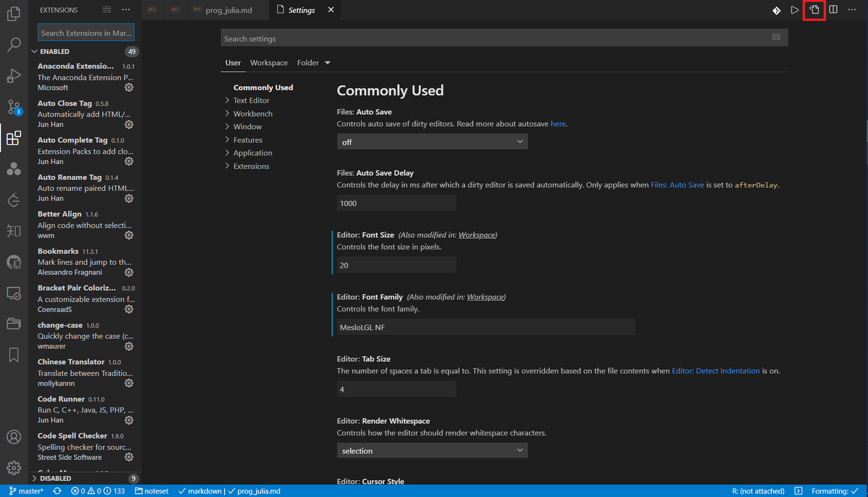Viewport: 868px width, 497px height.
Task: Open the Search icon in activity bar
Action: (x=14, y=44)
